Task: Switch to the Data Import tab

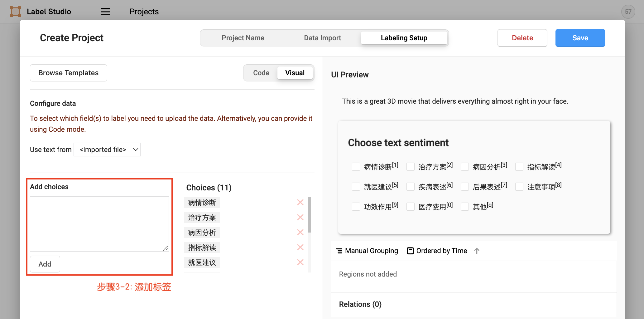Action: click(x=322, y=38)
